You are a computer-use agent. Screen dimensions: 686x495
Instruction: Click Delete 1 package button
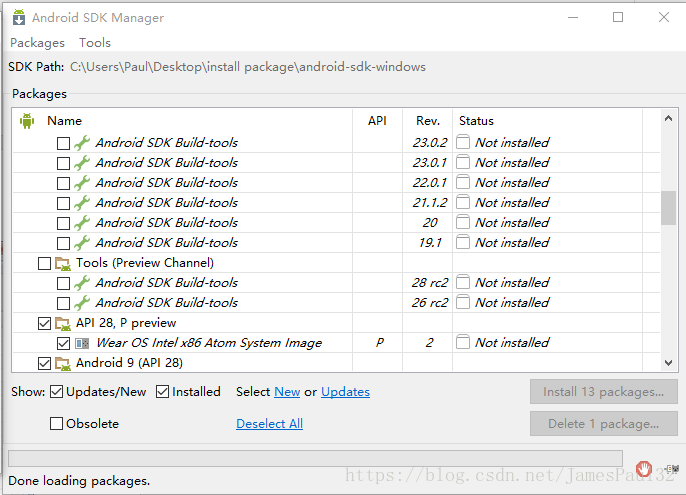pyautogui.click(x=604, y=424)
